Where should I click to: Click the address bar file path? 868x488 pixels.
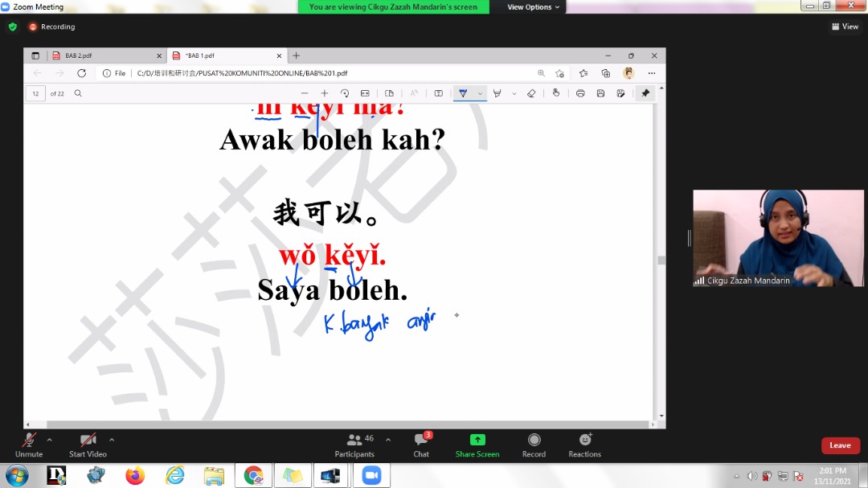point(243,73)
